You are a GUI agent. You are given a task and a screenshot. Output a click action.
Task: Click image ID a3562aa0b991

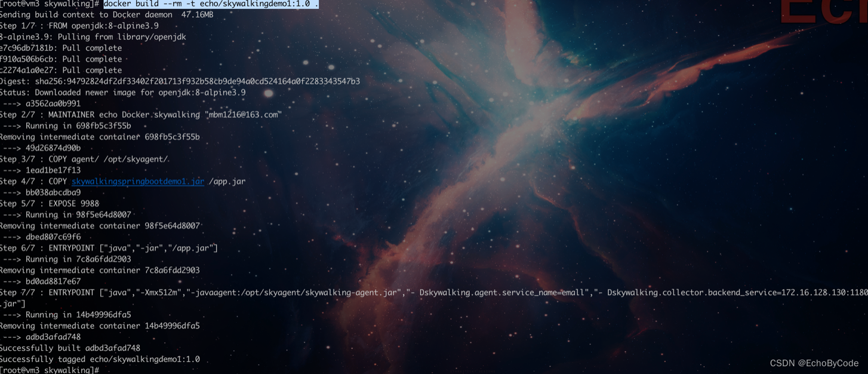(x=53, y=103)
